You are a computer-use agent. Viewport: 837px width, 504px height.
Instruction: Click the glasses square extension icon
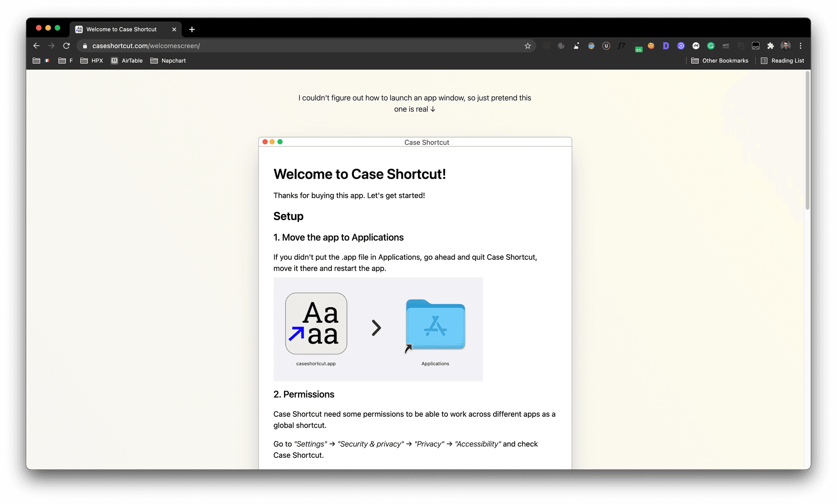coord(755,46)
